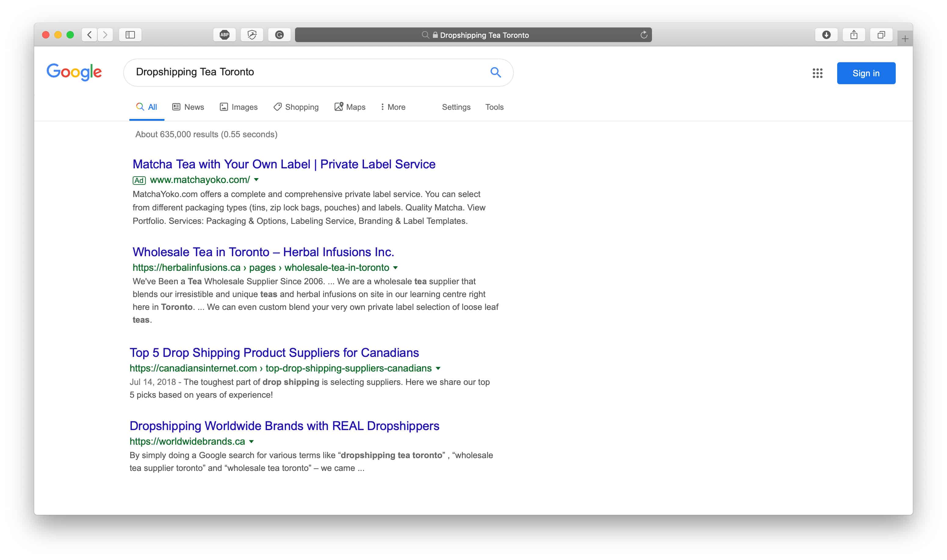Open Dropshipping Worldwide Brands result
The height and width of the screenshot is (560, 947).
(x=284, y=426)
